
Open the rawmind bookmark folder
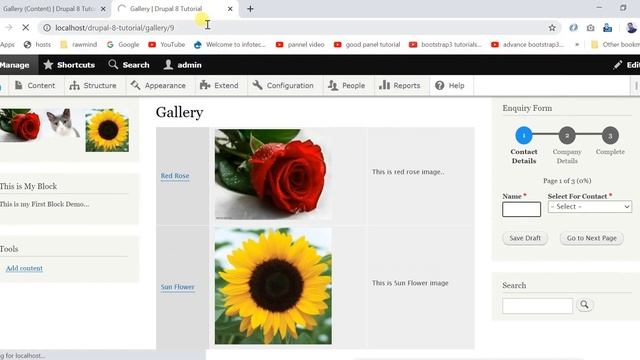78,44
